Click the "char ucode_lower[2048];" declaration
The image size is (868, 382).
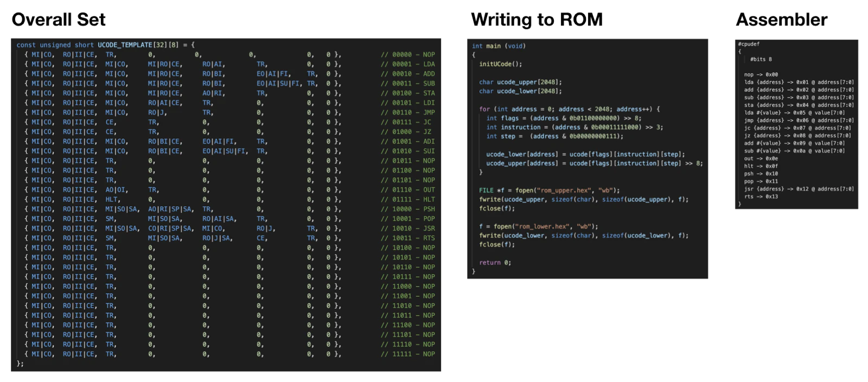[x=521, y=91]
